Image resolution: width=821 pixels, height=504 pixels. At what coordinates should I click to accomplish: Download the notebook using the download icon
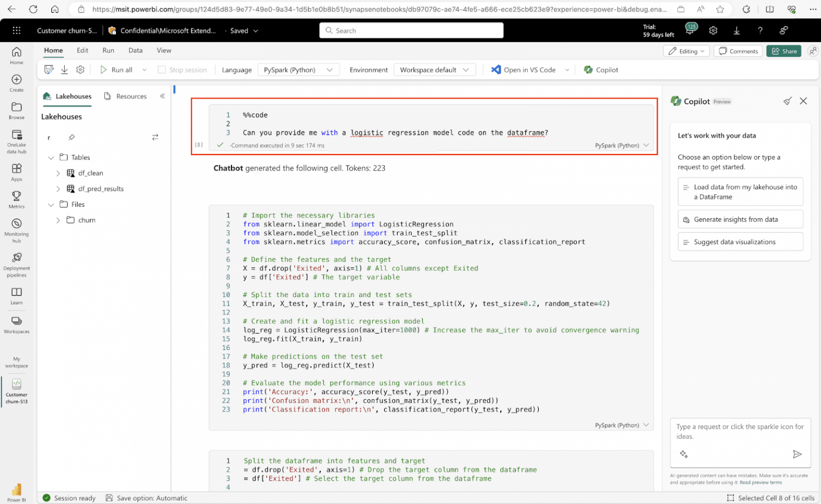(x=64, y=69)
